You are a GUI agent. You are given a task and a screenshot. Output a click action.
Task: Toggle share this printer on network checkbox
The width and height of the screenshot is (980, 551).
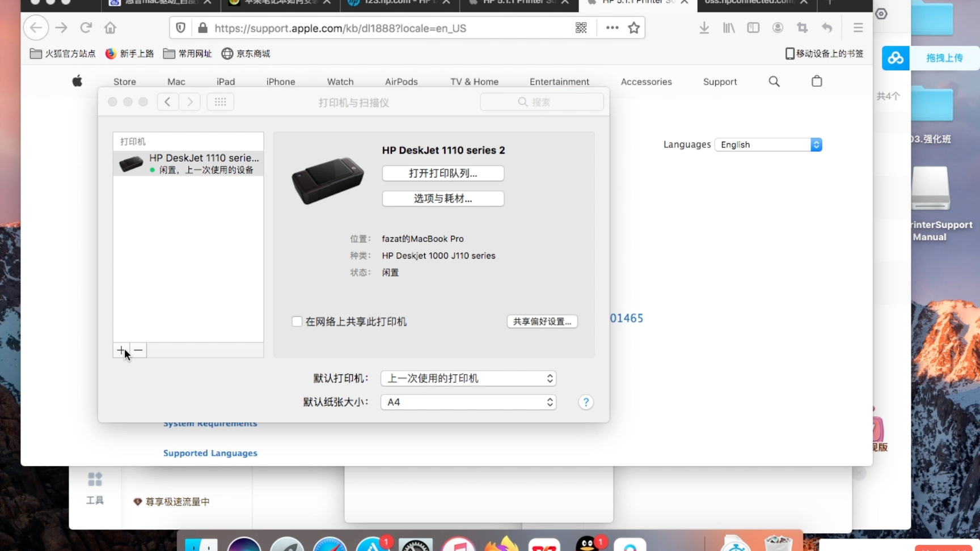297,321
